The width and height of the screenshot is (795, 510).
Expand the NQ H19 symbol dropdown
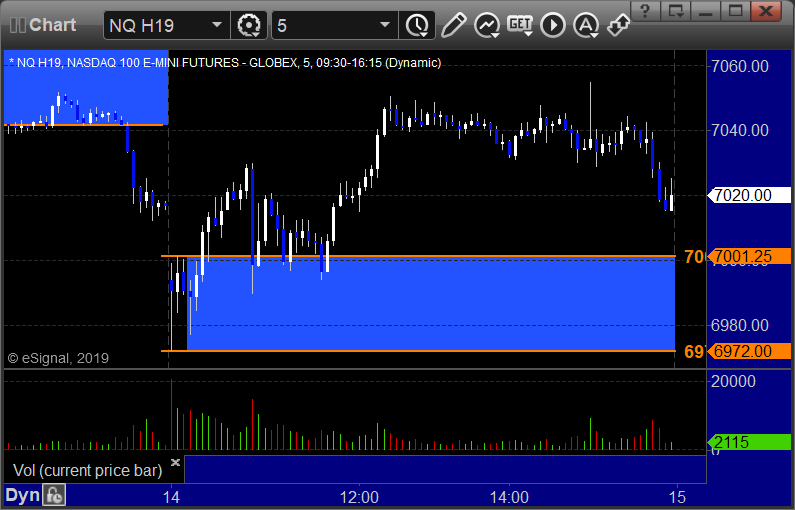point(216,25)
